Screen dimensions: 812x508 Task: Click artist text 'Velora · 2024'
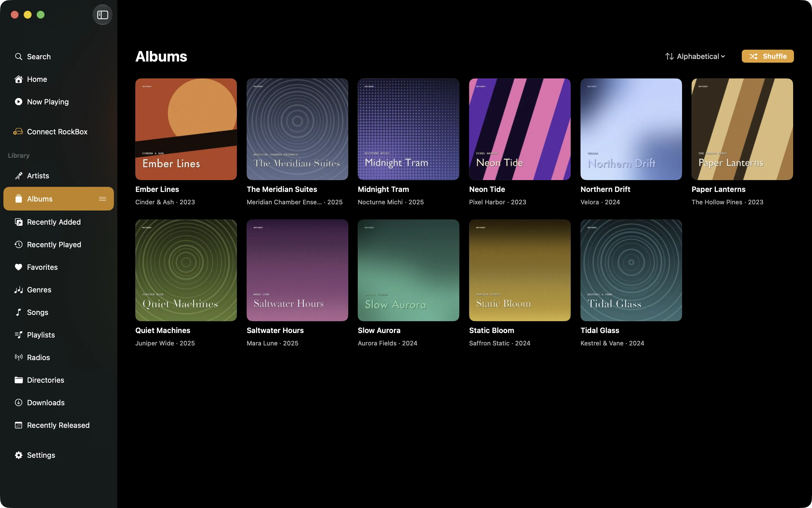pyautogui.click(x=600, y=202)
